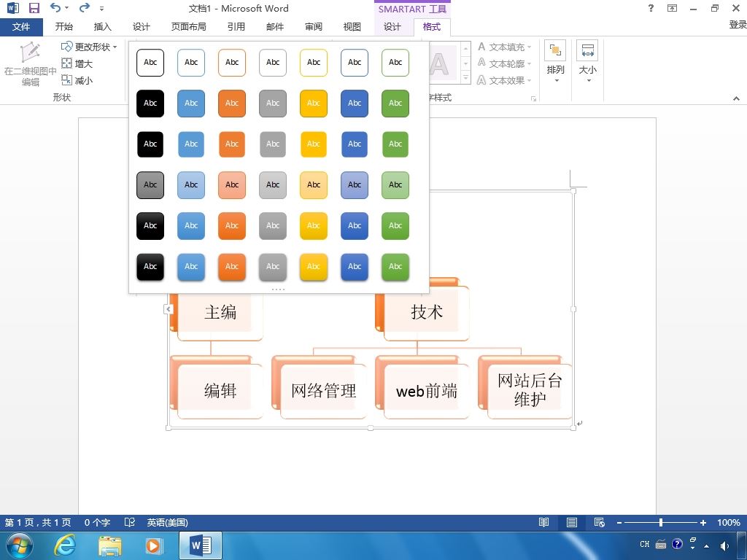Image resolution: width=747 pixels, height=560 pixels.
Task: Choose solid green Abc style second row
Action: [395, 104]
